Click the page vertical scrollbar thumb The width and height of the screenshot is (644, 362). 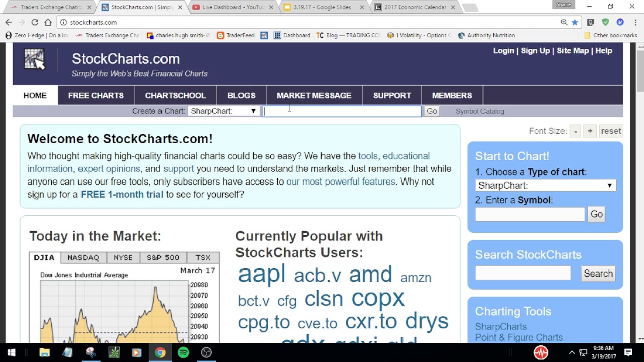coord(640,71)
